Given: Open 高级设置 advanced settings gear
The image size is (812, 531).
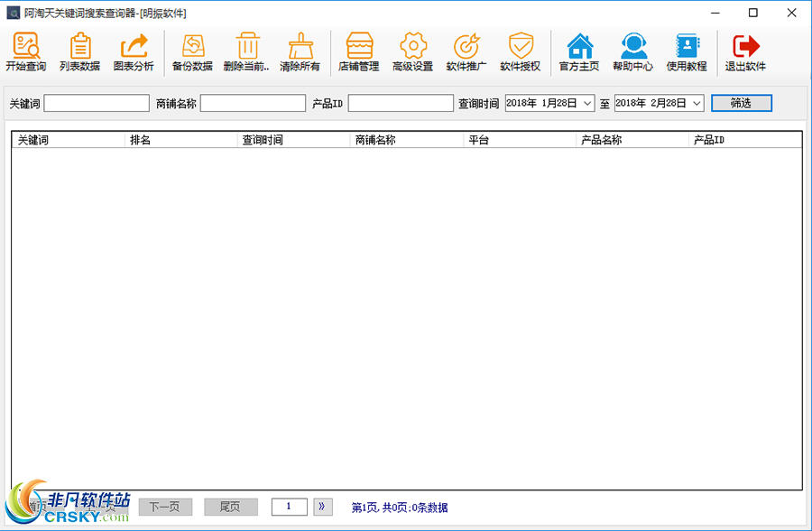Looking at the screenshot, I should click(412, 51).
